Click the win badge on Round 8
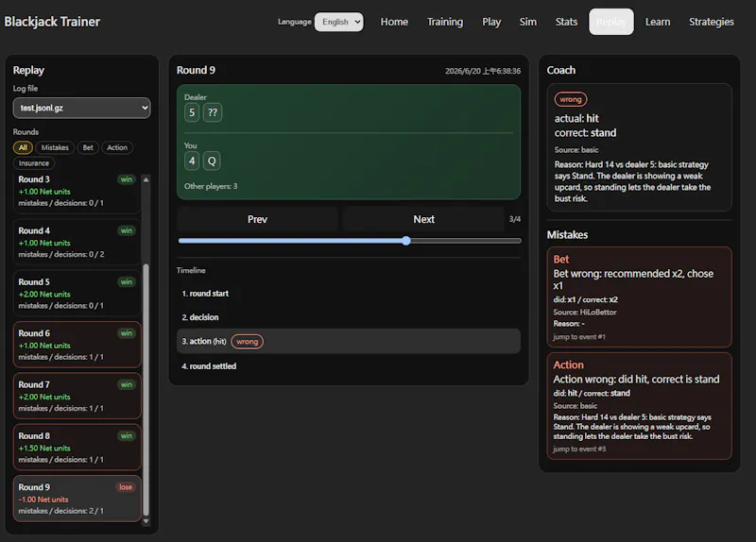This screenshot has width=756, height=542. [127, 436]
